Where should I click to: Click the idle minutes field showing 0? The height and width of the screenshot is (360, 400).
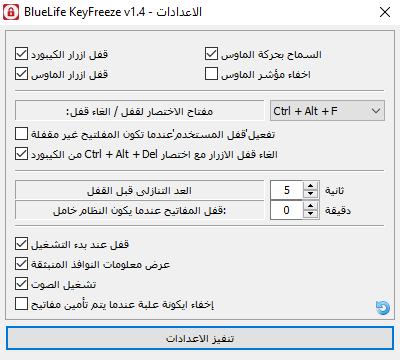click(x=286, y=210)
